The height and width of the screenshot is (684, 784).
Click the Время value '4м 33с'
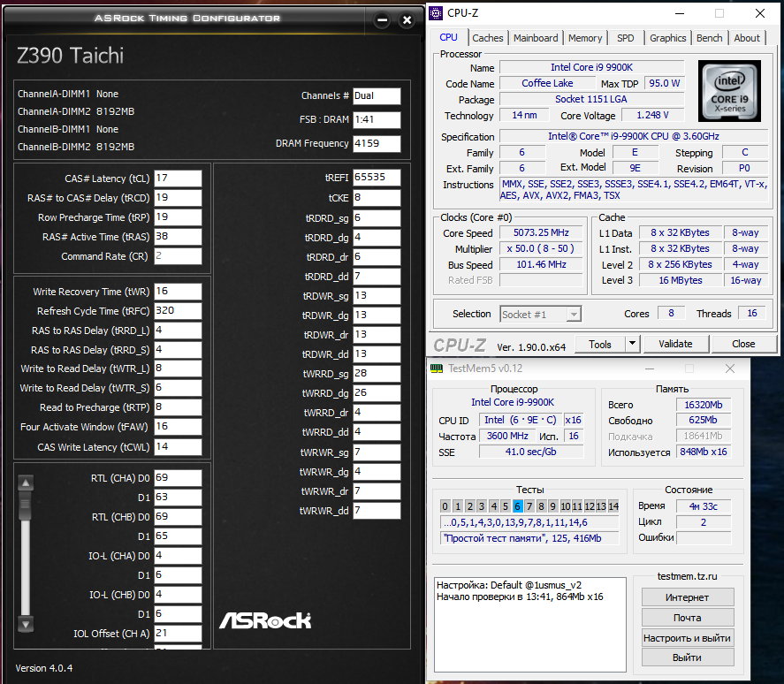(x=704, y=506)
